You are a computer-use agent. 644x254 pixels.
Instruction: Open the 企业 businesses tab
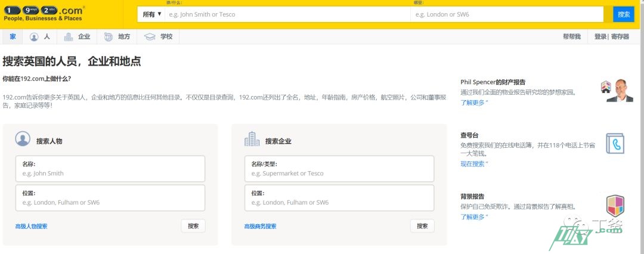[77, 36]
